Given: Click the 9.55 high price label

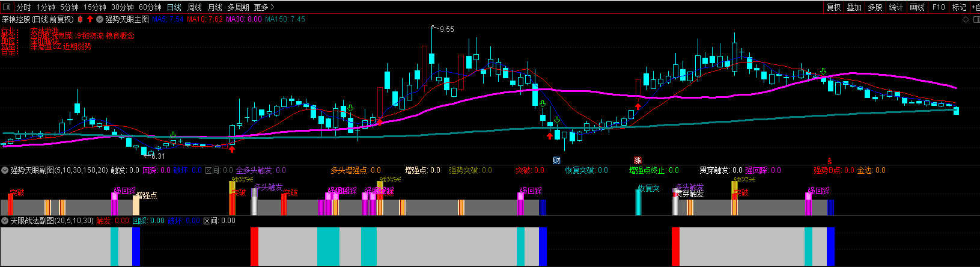Looking at the screenshot, I should 446,29.
